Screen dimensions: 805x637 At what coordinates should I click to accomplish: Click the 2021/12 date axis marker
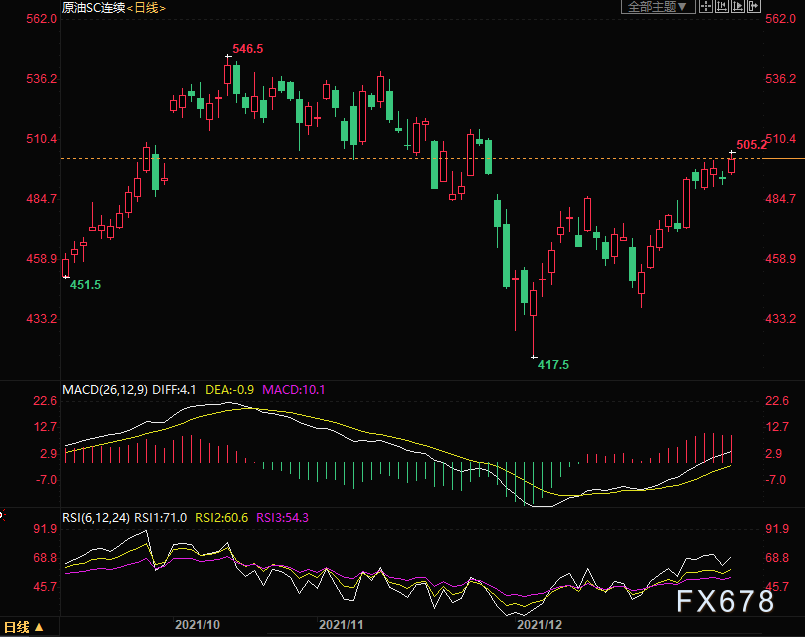click(539, 625)
